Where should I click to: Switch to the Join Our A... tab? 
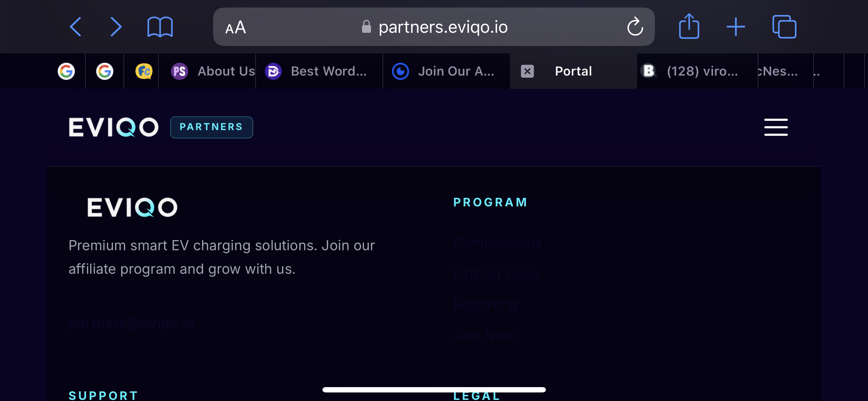coord(446,71)
